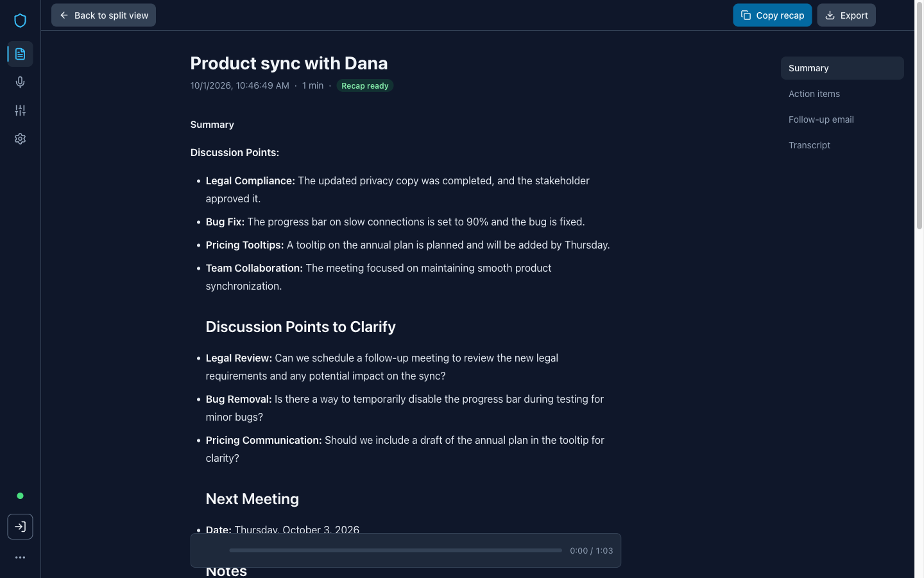
Task: Open the settings gear in sidebar
Action: coord(20,139)
